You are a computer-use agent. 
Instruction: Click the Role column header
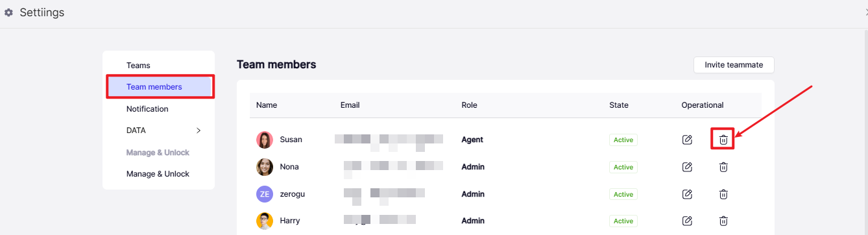pos(469,105)
